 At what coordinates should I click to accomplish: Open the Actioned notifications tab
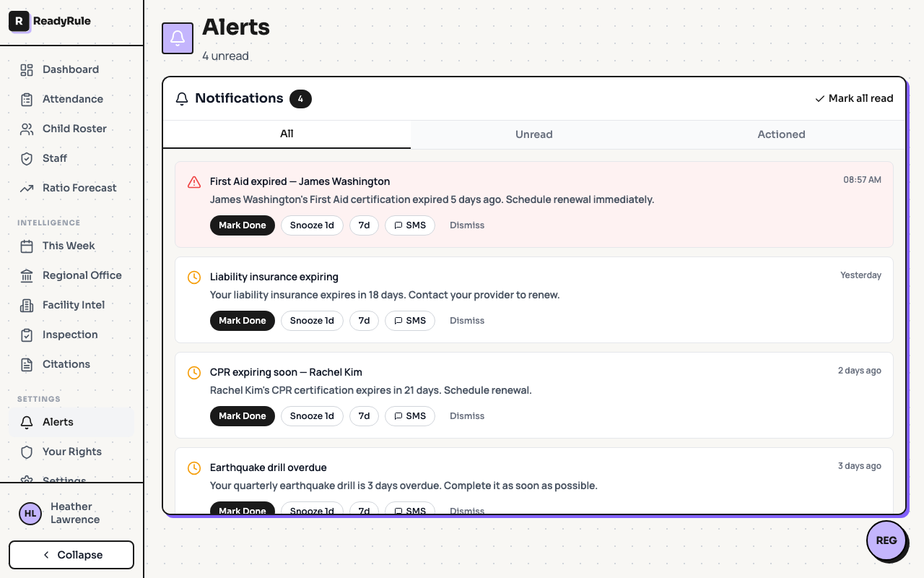781,134
